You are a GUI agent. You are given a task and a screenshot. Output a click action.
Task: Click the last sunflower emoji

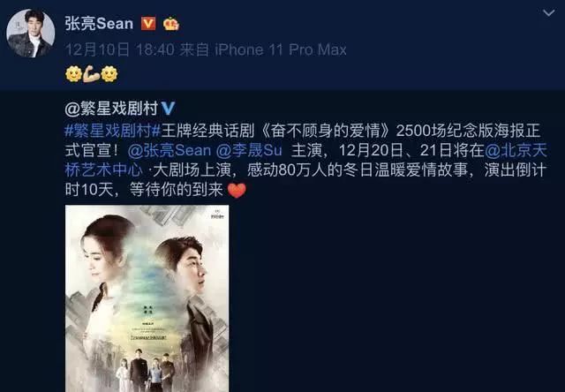point(109,74)
